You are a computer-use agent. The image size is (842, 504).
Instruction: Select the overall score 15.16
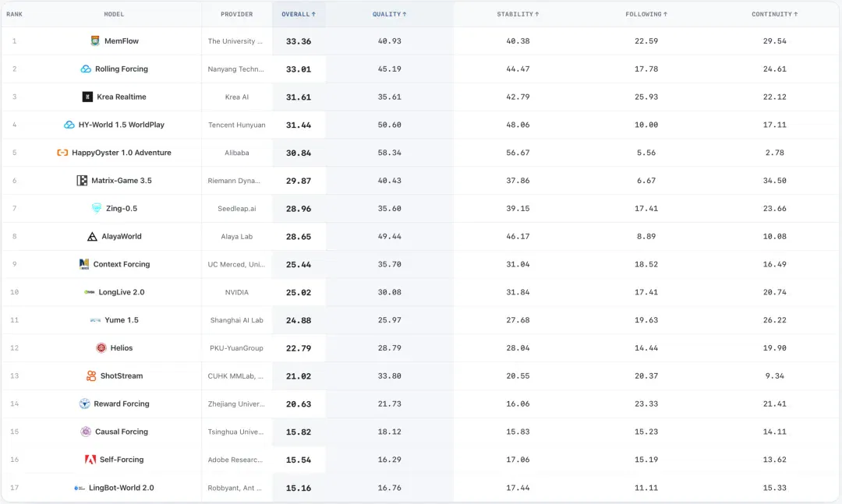[x=299, y=488]
